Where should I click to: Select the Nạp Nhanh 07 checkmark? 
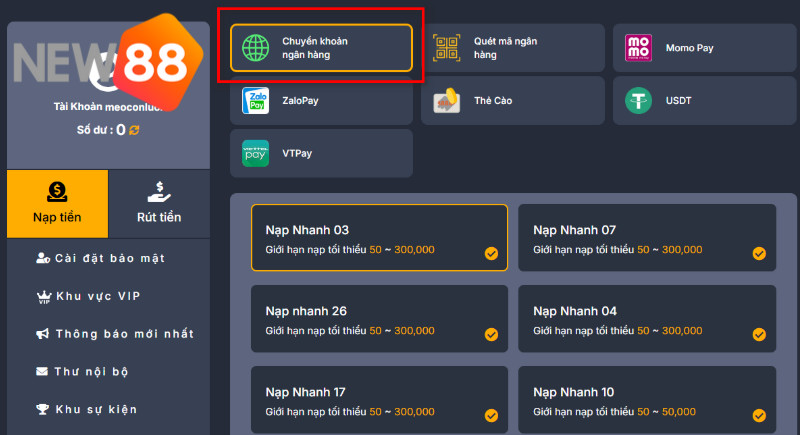(759, 253)
